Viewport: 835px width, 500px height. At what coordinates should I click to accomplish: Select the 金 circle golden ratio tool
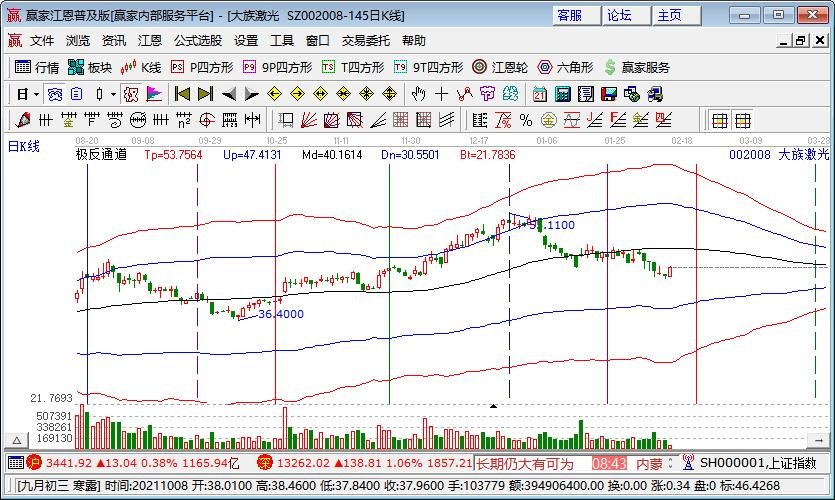[549, 120]
